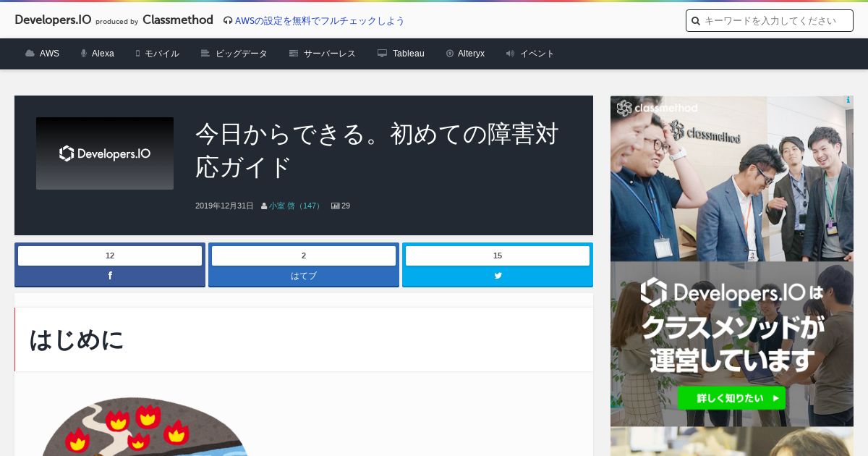This screenshot has height=456, width=868.
Task: Open author 小室 啓（147） profile link
Action: 295,206
